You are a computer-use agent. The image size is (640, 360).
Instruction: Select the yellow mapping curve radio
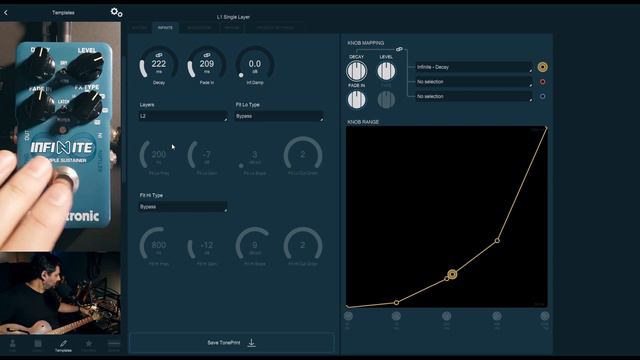coord(542,67)
